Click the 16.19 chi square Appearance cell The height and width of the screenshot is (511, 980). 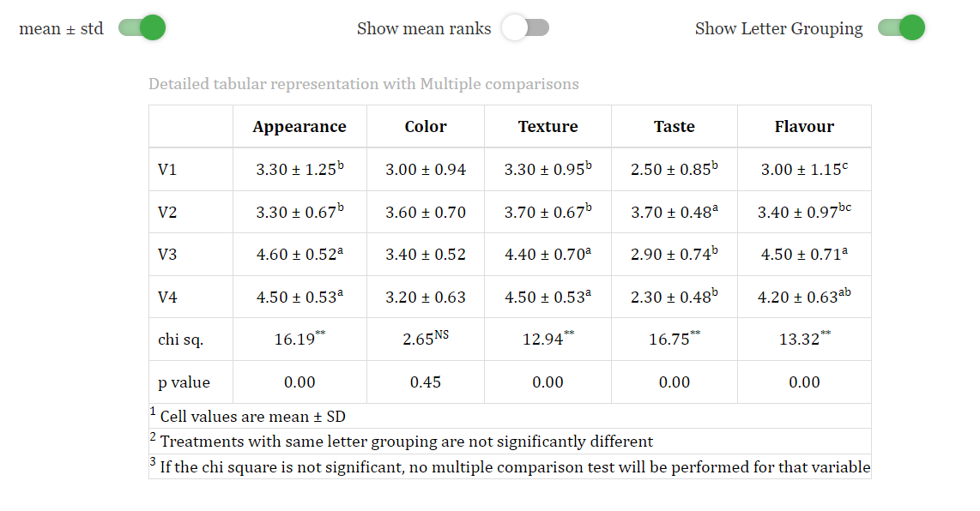click(299, 339)
